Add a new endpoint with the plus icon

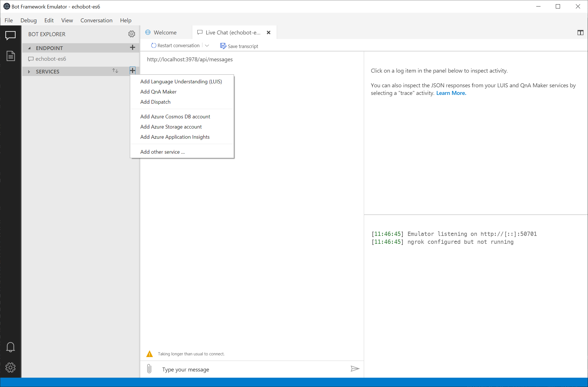(x=132, y=47)
